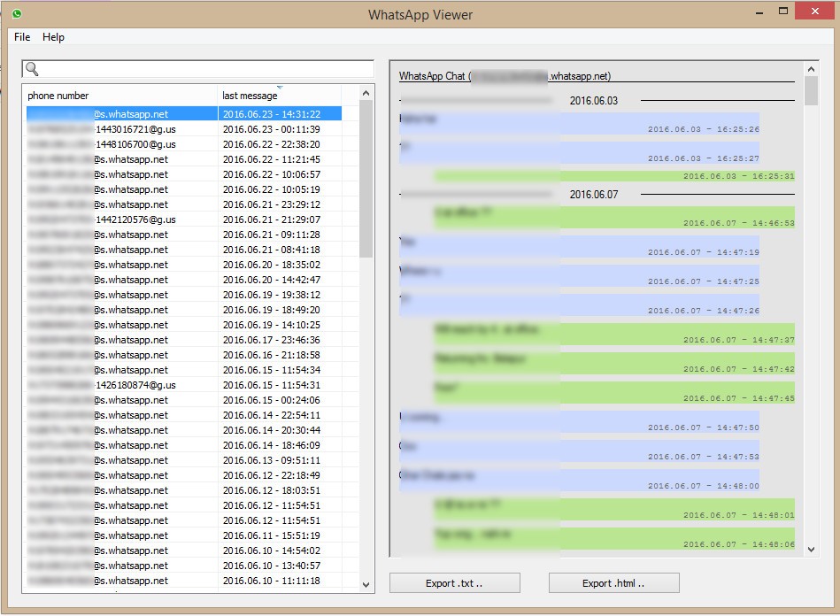This screenshot has height=616, width=840.
Task: Click the 2016.06.03 date separator
Action: (594, 101)
